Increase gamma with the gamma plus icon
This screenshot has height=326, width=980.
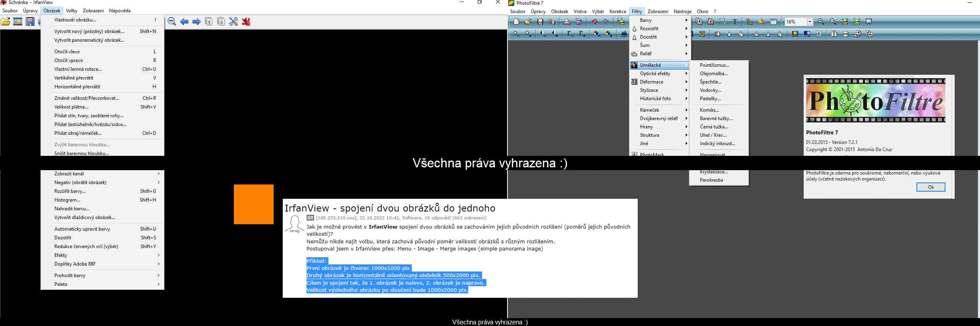582,34
